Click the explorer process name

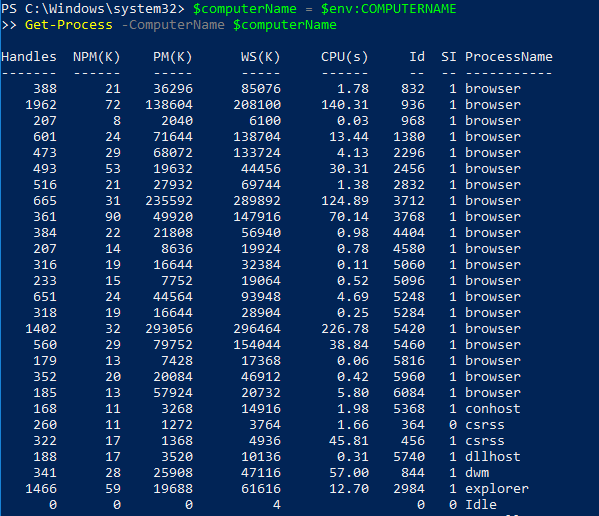(x=497, y=489)
